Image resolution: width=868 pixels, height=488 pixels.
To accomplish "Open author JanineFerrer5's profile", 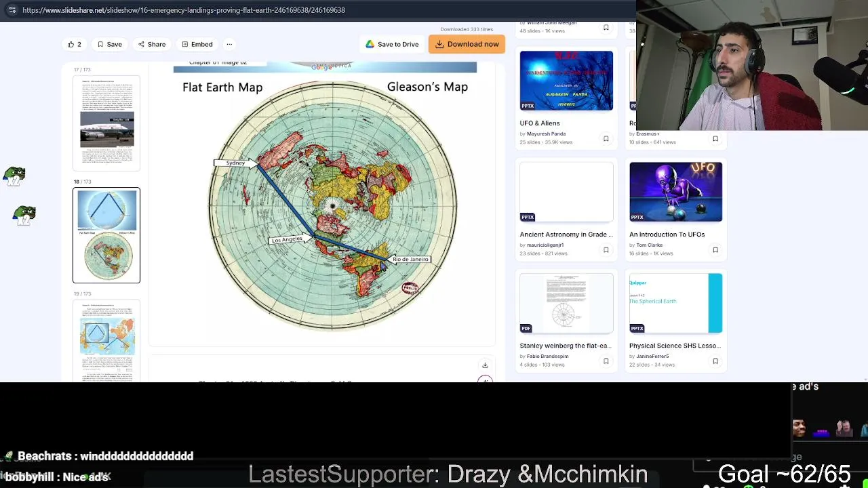I will pos(652,357).
